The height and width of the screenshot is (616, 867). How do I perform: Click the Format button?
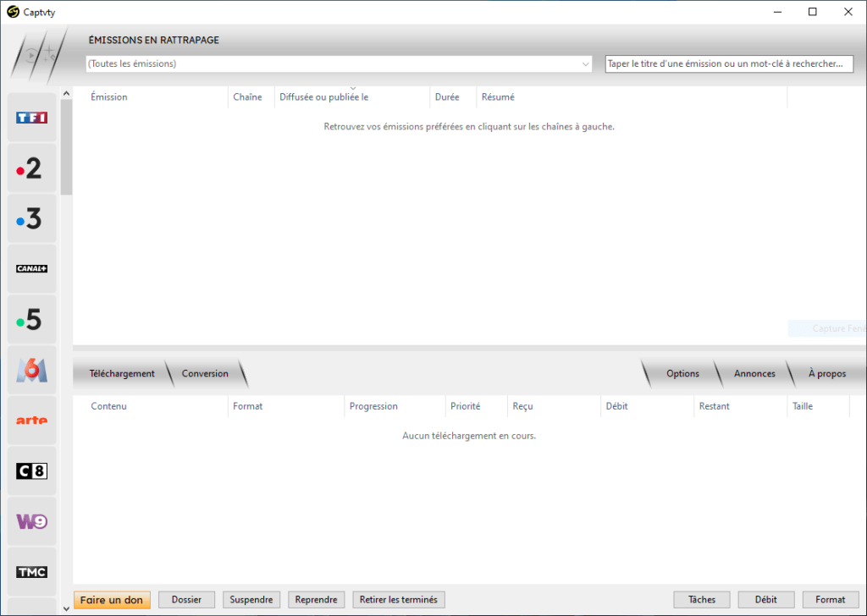coord(830,599)
